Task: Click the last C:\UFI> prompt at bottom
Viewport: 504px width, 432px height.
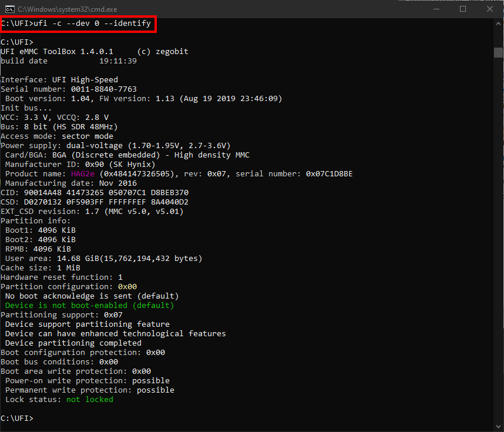Action: tap(17, 418)
